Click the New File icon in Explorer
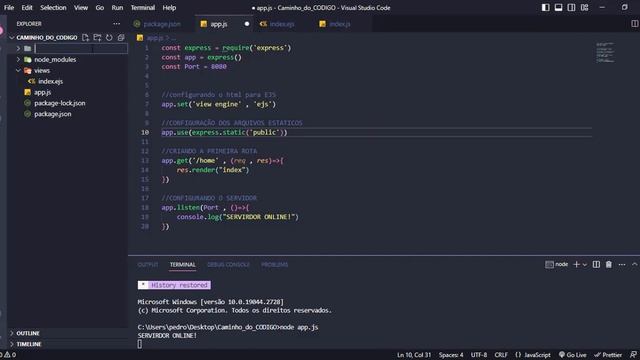The width and height of the screenshot is (640, 360). [x=85, y=38]
